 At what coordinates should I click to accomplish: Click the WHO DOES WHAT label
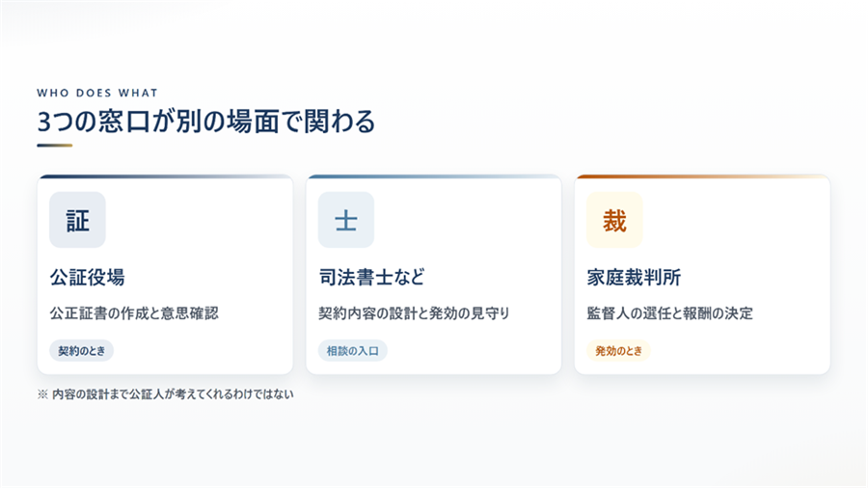(x=97, y=93)
